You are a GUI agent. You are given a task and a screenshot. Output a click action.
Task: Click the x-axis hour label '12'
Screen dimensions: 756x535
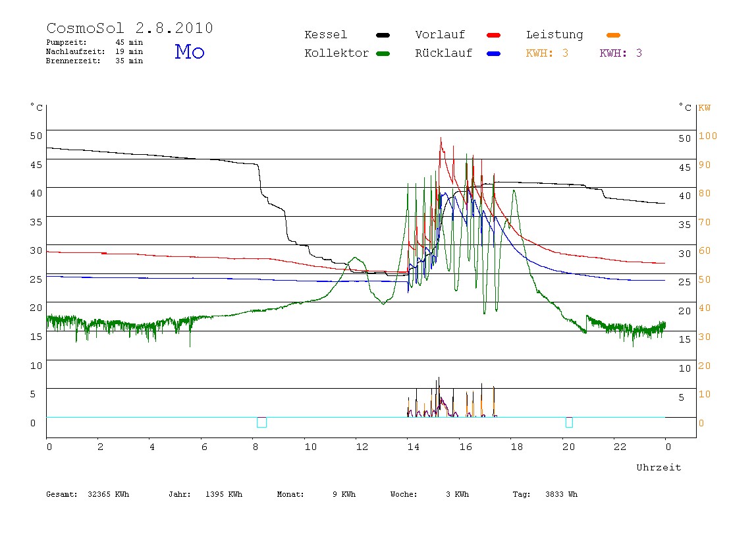pyautogui.click(x=362, y=447)
